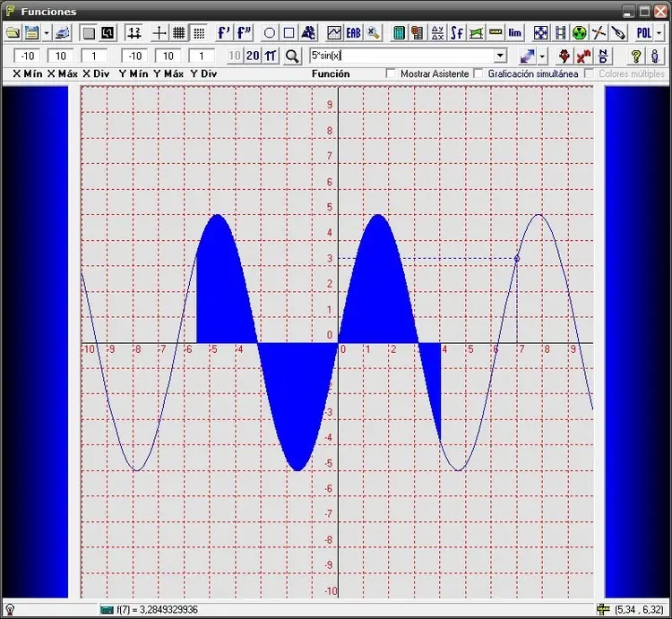Expand the function history dropdown
The height and width of the screenshot is (619, 672).
click(x=500, y=56)
